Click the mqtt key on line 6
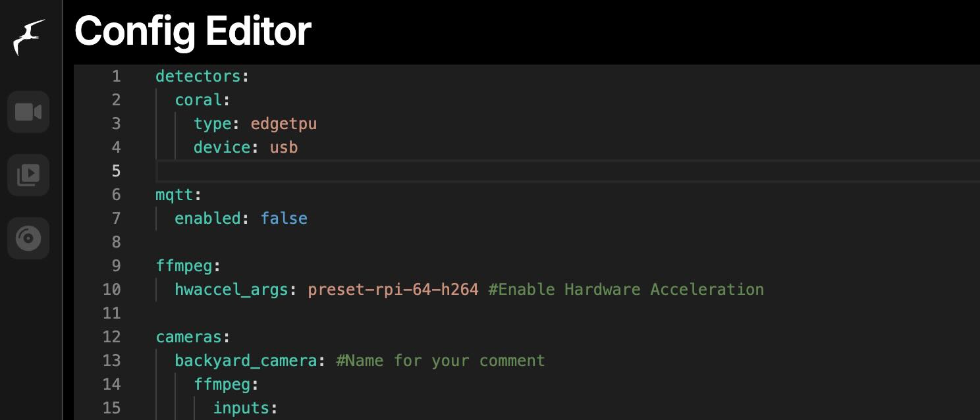980x420 pixels. pyautogui.click(x=174, y=195)
